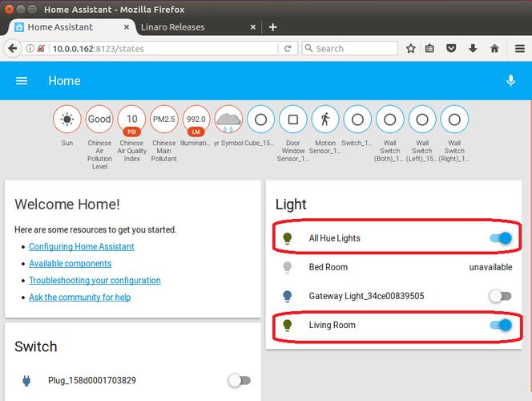The width and height of the screenshot is (532, 401).
Task: Turn off Living Room light toggle
Action: pyautogui.click(x=501, y=326)
